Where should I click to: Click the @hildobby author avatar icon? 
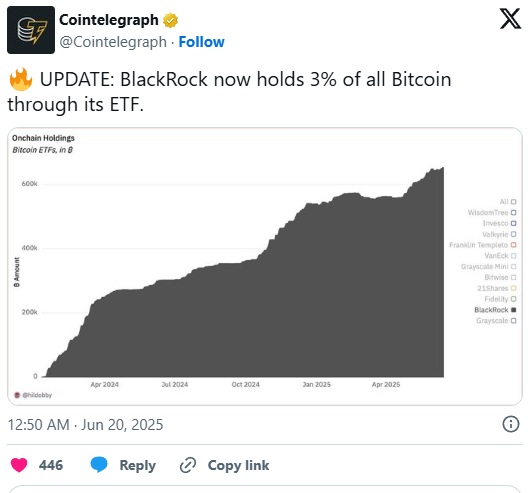pyautogui.click(x=17, y=395)
